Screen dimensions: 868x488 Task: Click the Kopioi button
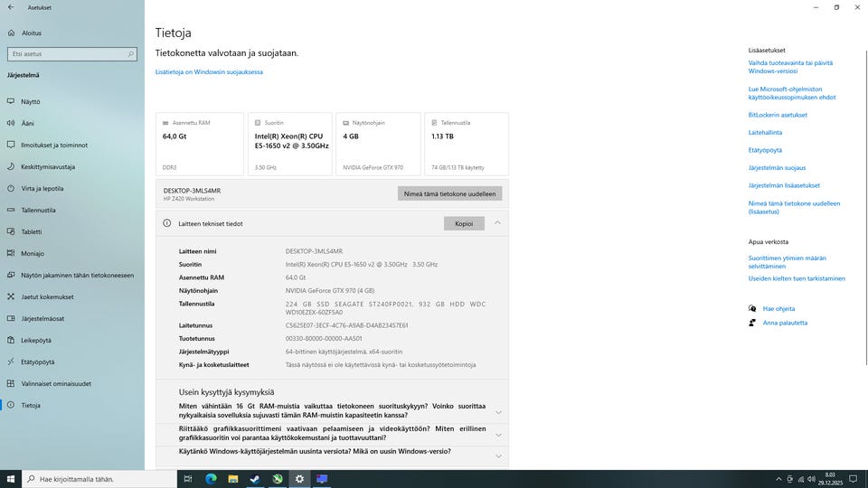(464, 223)
